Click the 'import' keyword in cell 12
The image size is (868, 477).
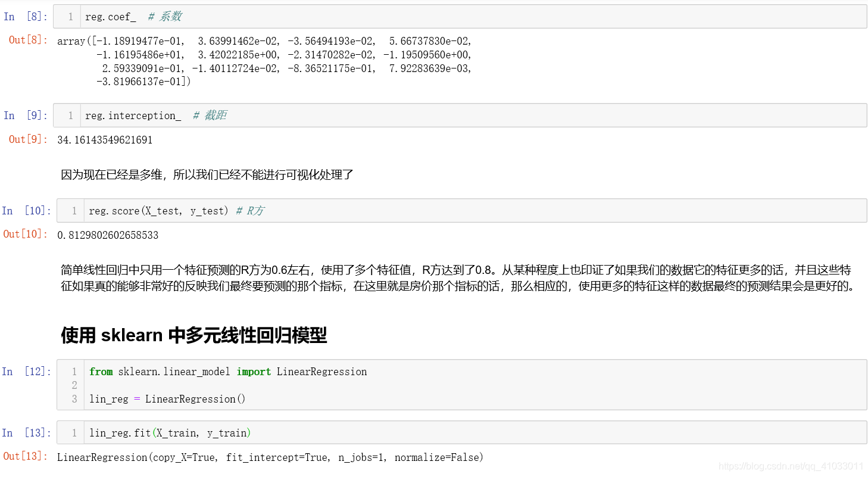(x=254, y=372)
